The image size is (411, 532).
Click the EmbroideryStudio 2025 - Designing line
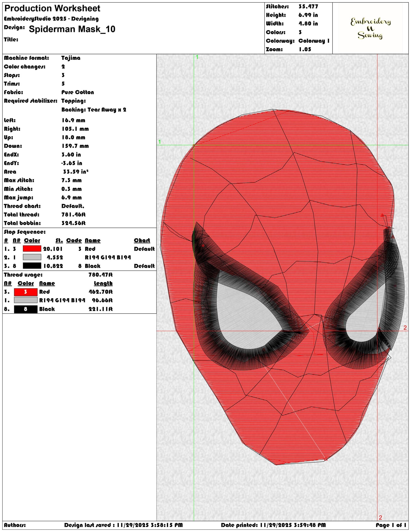tap(51, 19)
